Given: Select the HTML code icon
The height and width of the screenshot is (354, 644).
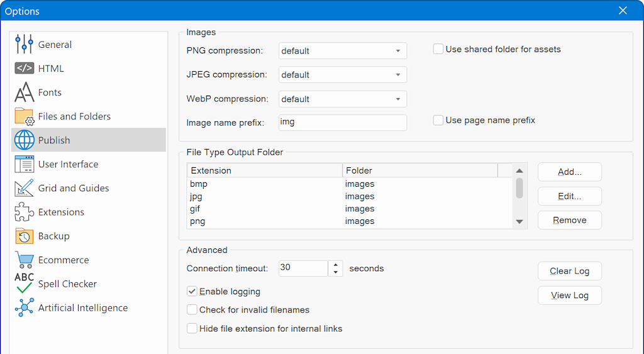Looking at the screenshot, I should [24, 69].
